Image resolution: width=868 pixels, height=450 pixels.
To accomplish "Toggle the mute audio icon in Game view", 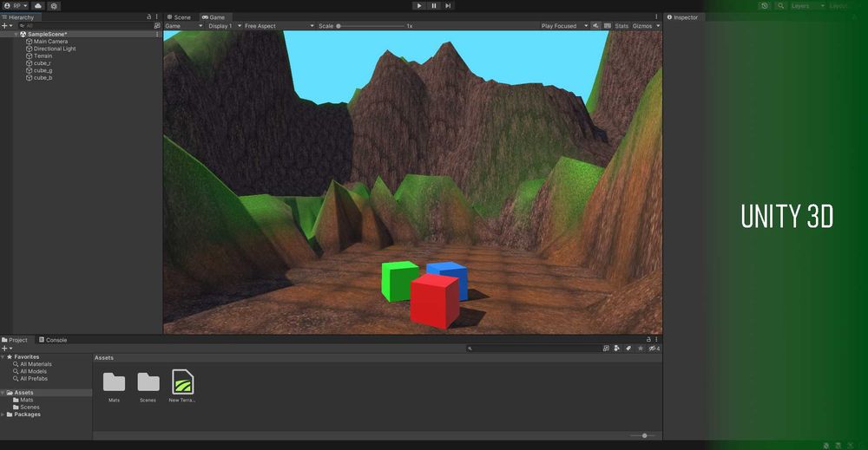I will pos(595,26).
